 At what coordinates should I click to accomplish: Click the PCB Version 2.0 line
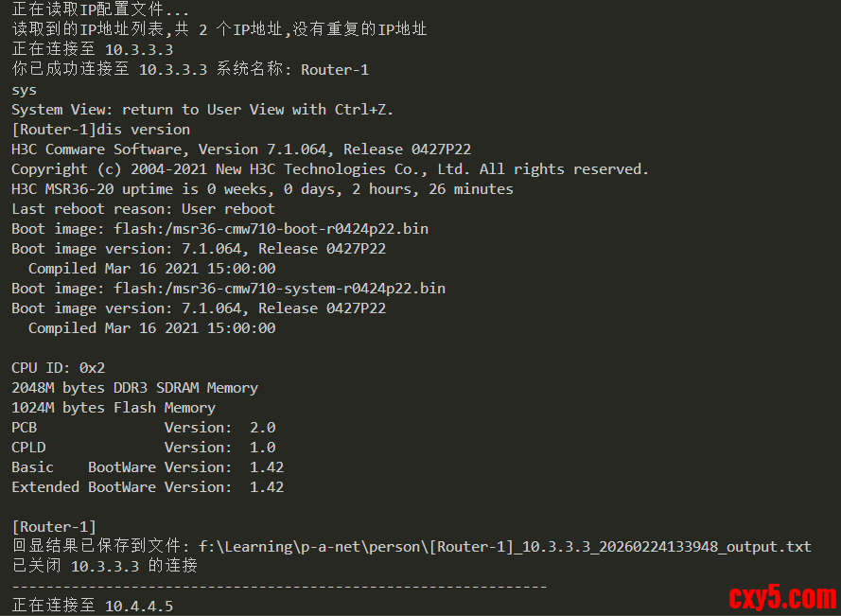(143, 428)
